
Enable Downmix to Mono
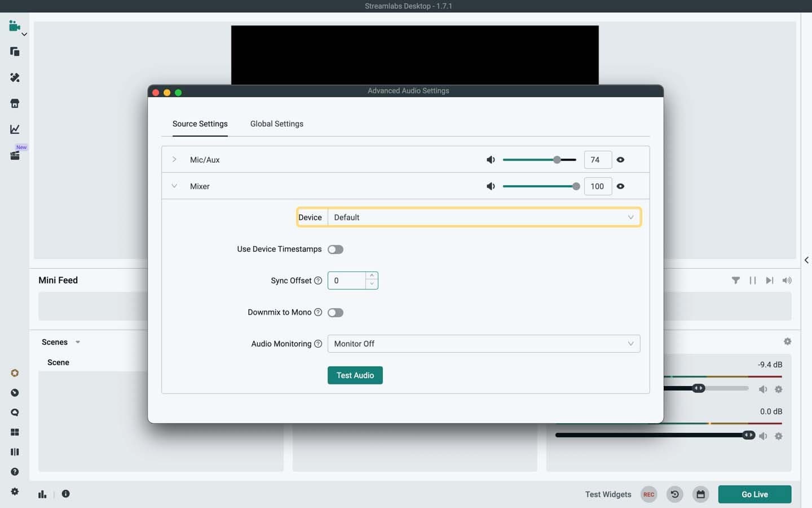click(x=336, y=312)
